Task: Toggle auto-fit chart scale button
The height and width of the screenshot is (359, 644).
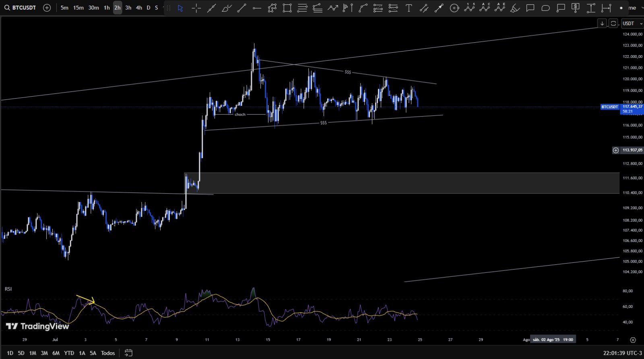Action: tap(613, 23)
